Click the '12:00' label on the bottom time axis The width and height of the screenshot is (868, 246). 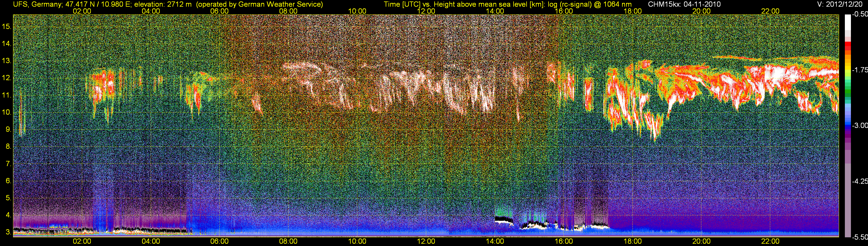426,241
